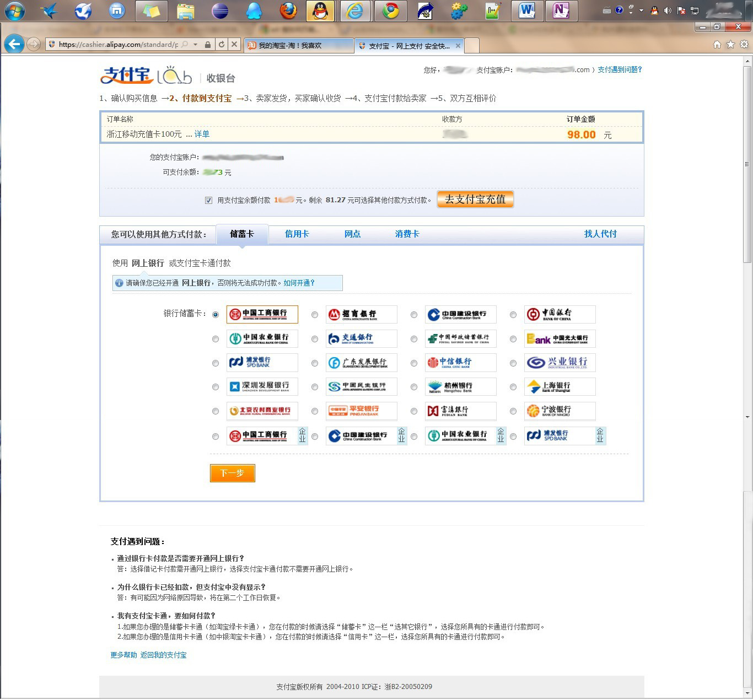Open favorites star icon
753x700 pixels.
click(730, 45)
